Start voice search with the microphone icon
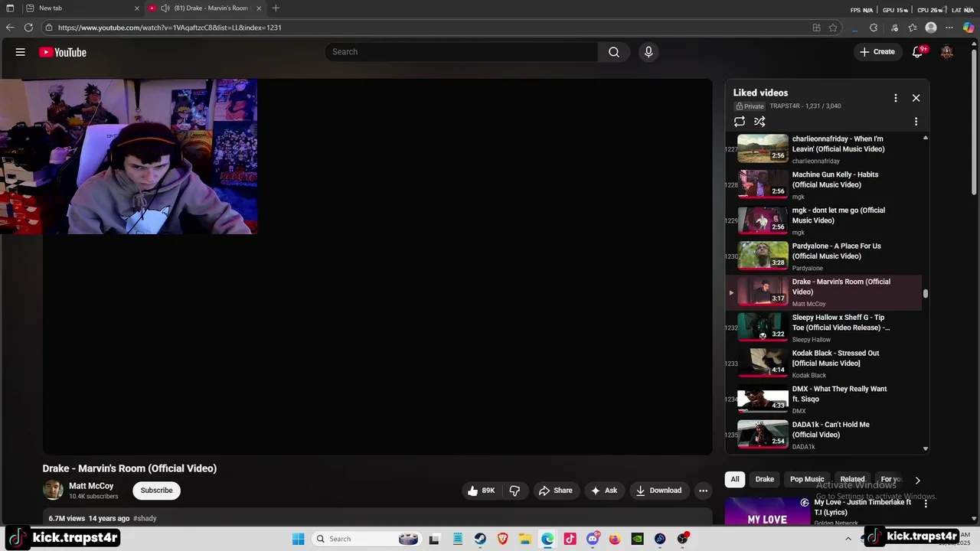 click(648, 52)
